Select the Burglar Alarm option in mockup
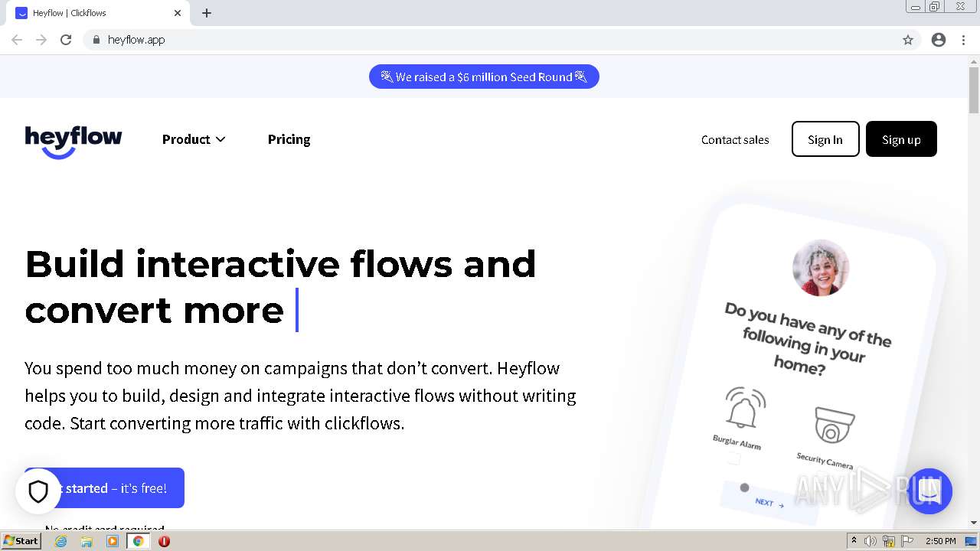Image resolution: width=980 pixels, height=551 pixels. point(740,419)
